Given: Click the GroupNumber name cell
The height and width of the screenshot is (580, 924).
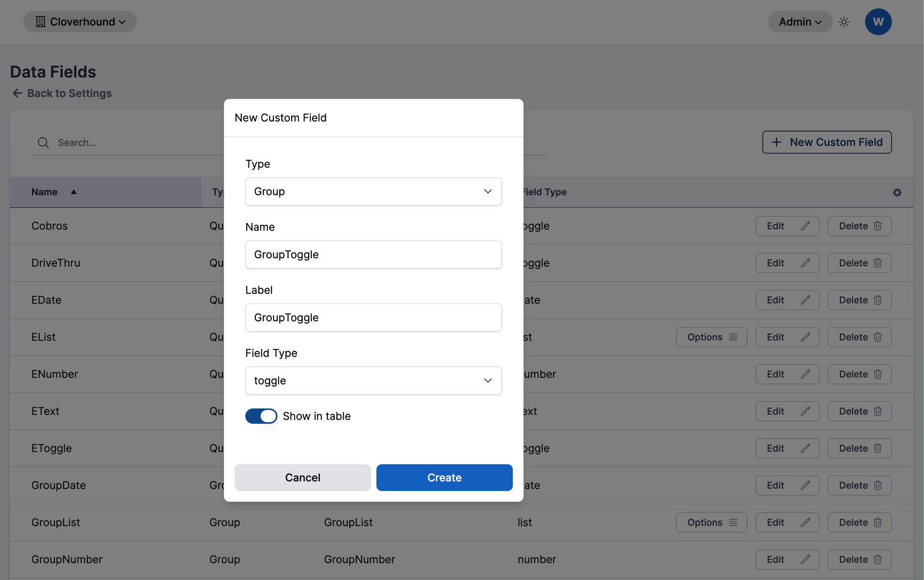Looking at the screenshot, I should (x=67, y=560).
